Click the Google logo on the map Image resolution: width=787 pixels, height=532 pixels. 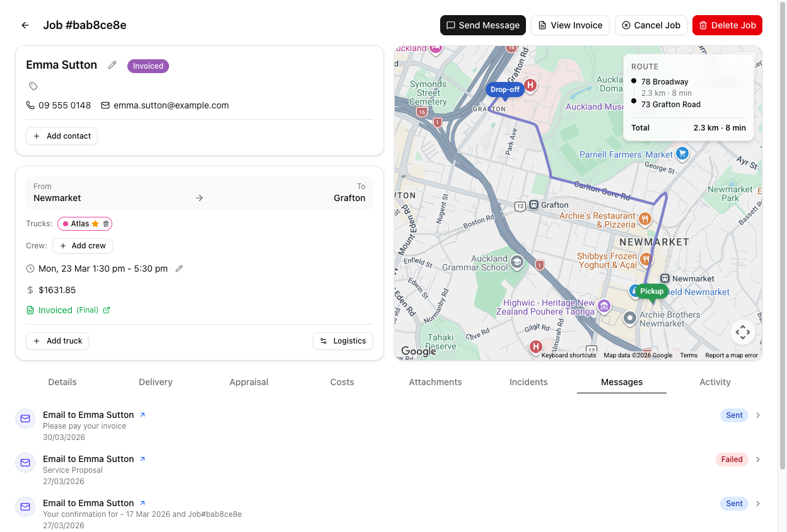[419, 352]
